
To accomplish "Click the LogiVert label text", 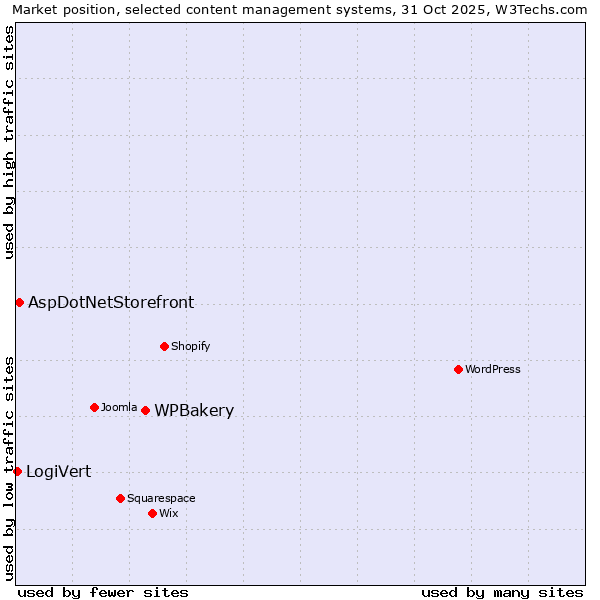I will [58, 471].
